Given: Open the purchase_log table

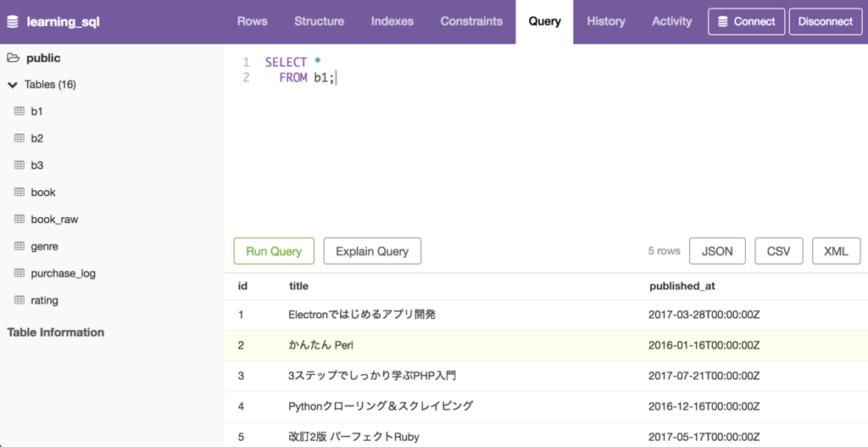Looking at the screenshot, I should pyautogui.click(x=63, y=273).
